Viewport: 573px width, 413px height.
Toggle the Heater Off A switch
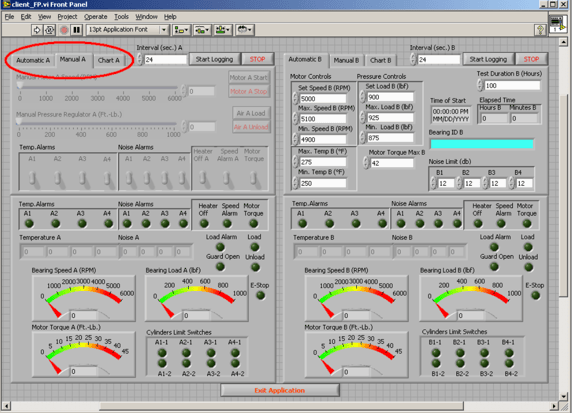coord(202,178)
